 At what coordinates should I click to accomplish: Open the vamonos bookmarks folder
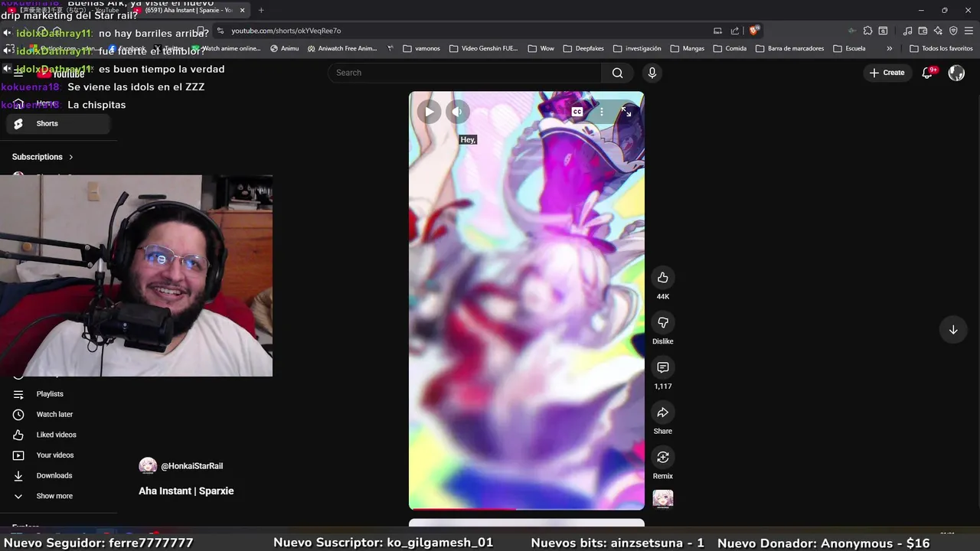tap(421, 48)
